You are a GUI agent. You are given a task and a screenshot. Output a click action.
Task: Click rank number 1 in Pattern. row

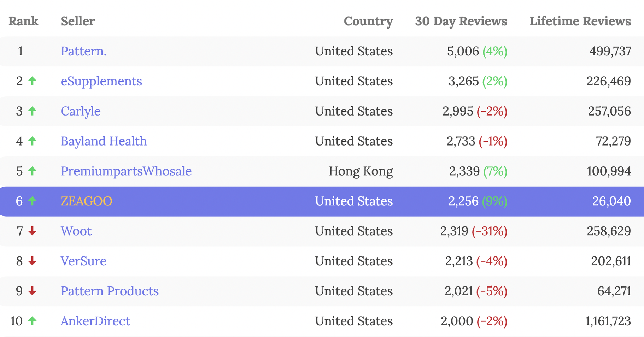click(x=21, y=51)
